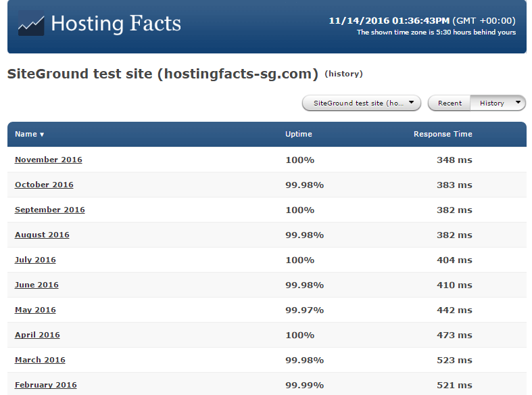
Task: Click the 11/14/2016 01:36:43PM timestamp
Action: tap(389, 21)
